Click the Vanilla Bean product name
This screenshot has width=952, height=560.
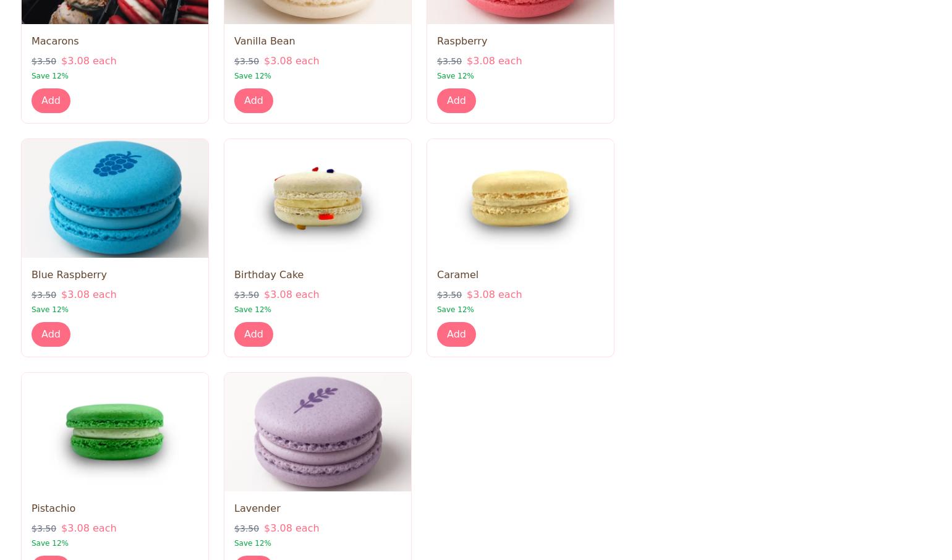[x=265, y=41]
